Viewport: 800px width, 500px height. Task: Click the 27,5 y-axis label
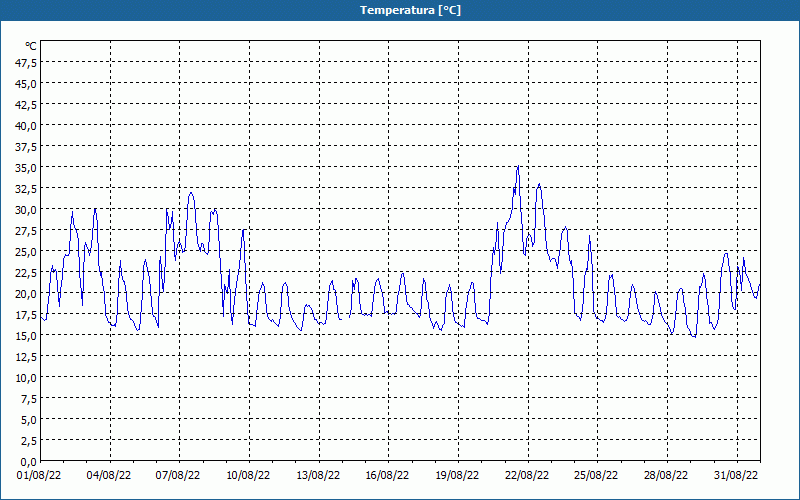pos(27,231)
